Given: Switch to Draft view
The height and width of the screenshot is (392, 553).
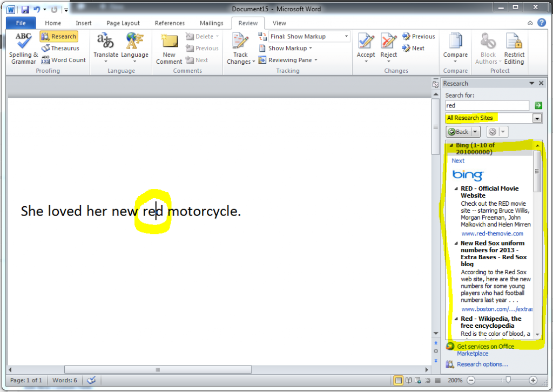Looking at the screenshot, I should (437, 380).
